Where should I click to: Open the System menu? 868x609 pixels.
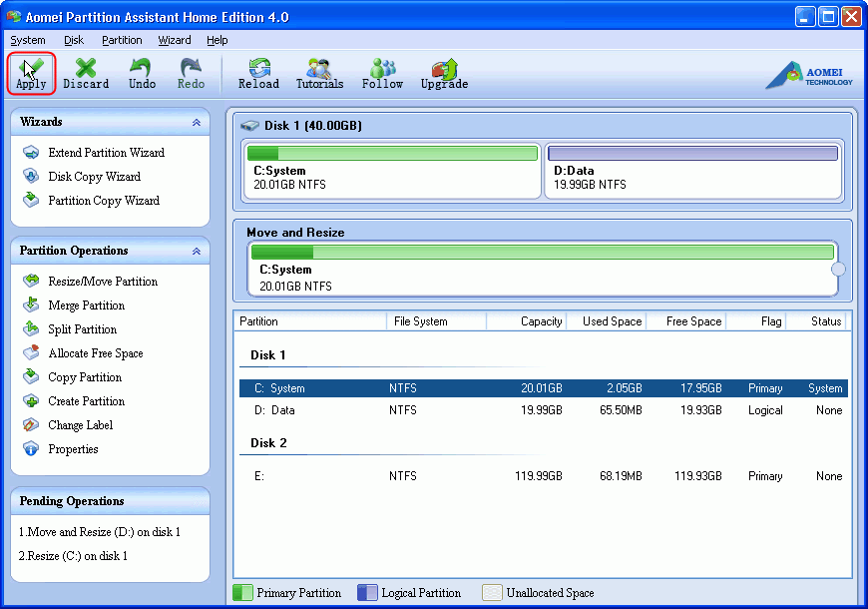(x=27, y=40)
